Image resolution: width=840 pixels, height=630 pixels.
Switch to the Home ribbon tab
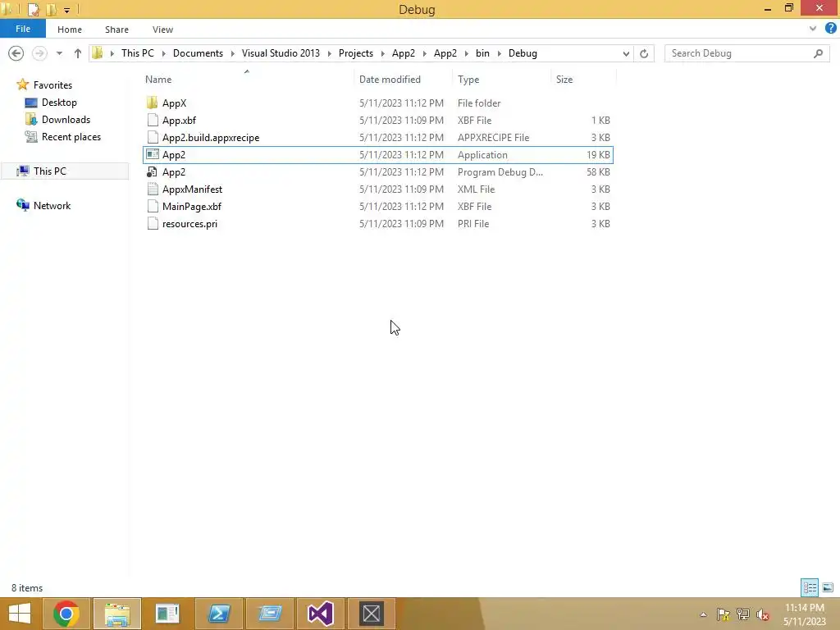click(70, 30)
